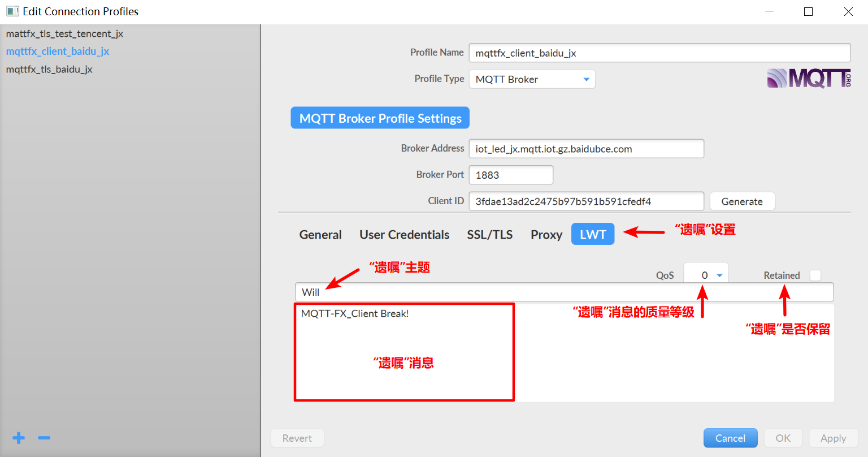Click the LWT message text 'MQTT-FX_Client Break!'

pyautogui.click(x=355, y=313)
